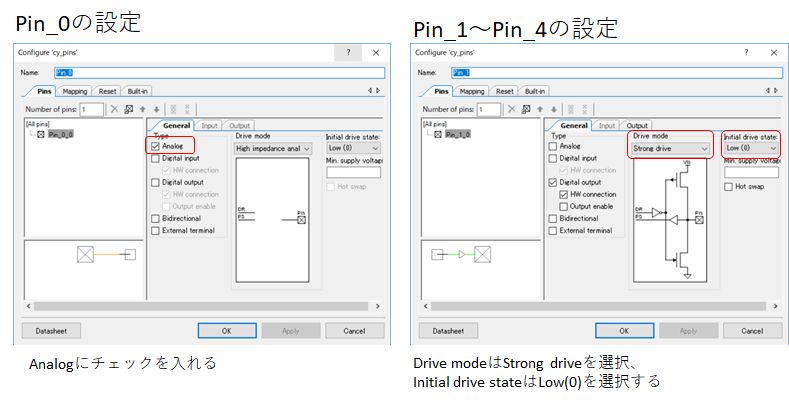Click scrollbar left arrow in Pin_0 dialog
The width and height of the screenshot is (789, 402).
29,306
